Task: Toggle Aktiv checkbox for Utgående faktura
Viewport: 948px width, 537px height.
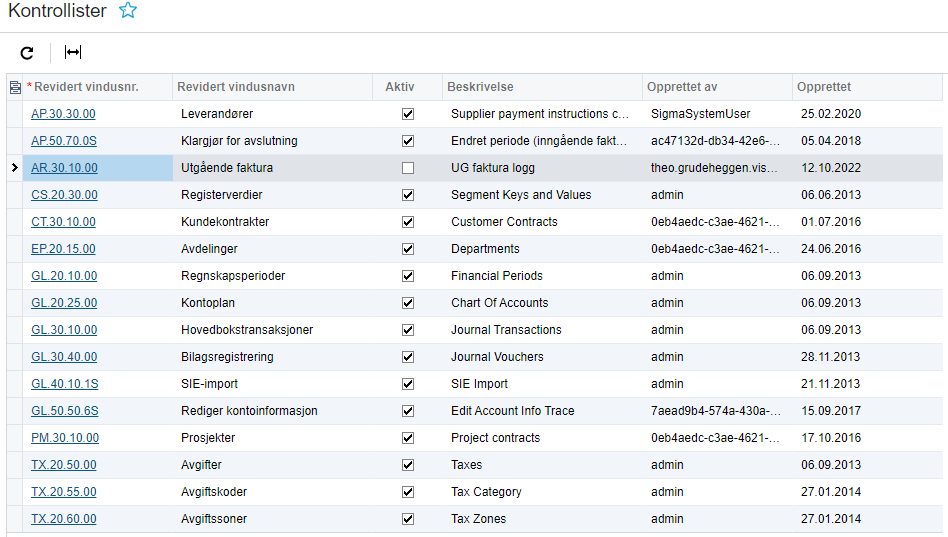Action: pos(408,168)
